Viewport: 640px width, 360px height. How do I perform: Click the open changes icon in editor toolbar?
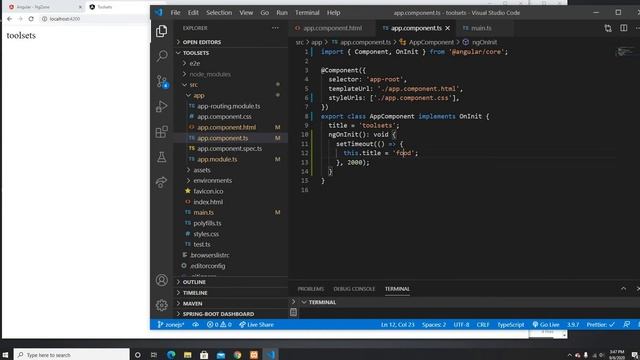click(608, 28)
